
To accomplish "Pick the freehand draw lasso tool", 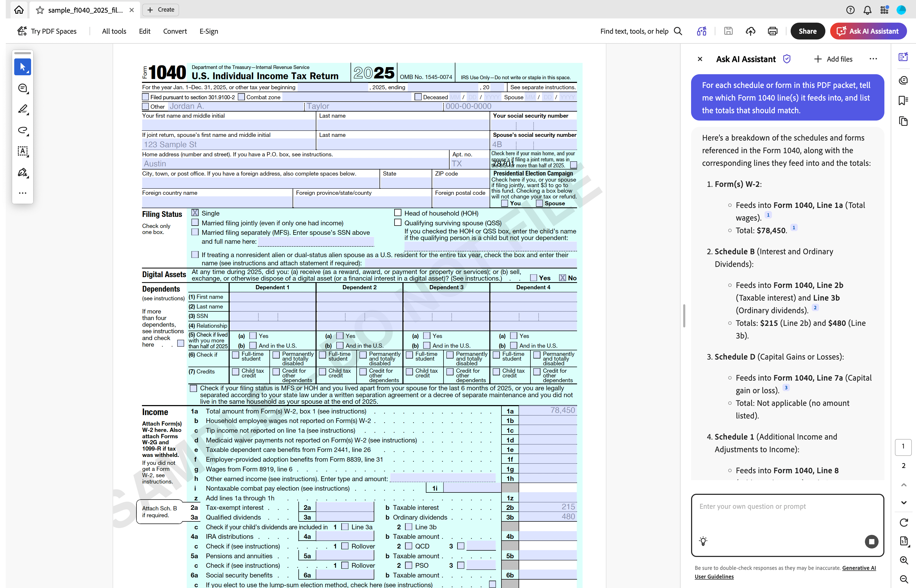I will tap(23, 130).
